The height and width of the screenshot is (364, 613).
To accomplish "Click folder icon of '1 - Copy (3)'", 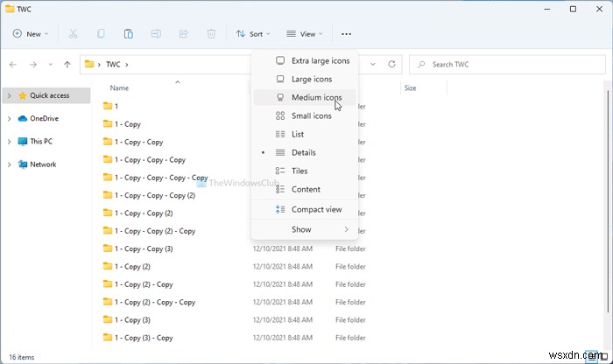I will [x=108, y=319].
